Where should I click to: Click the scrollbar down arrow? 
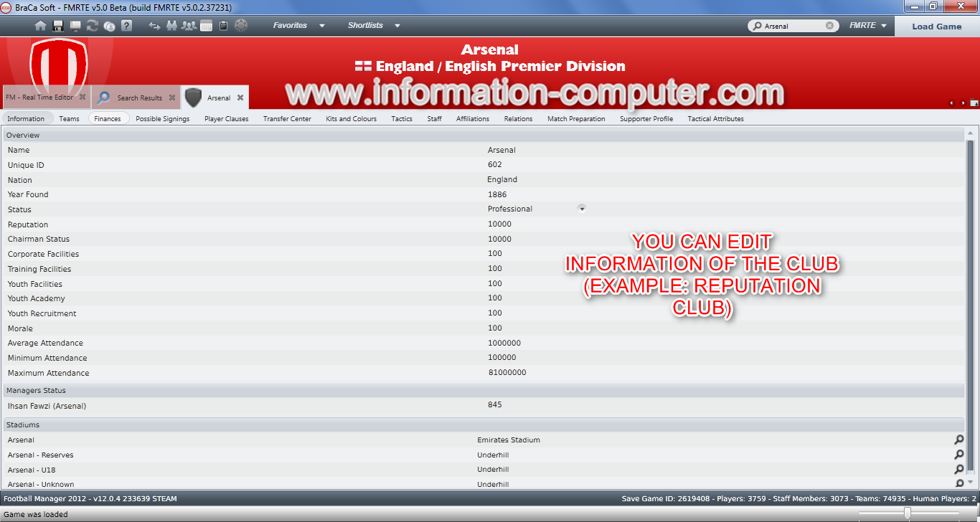click(x=971, y=483)
